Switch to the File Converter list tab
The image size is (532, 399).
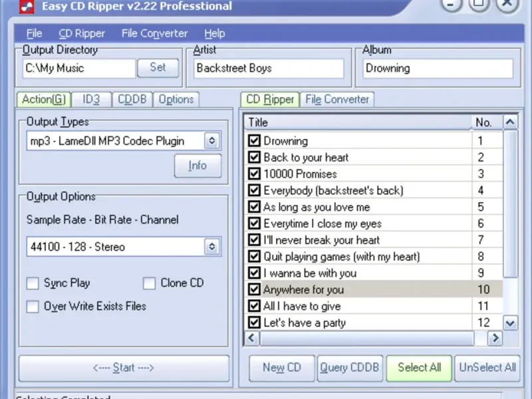337,99
